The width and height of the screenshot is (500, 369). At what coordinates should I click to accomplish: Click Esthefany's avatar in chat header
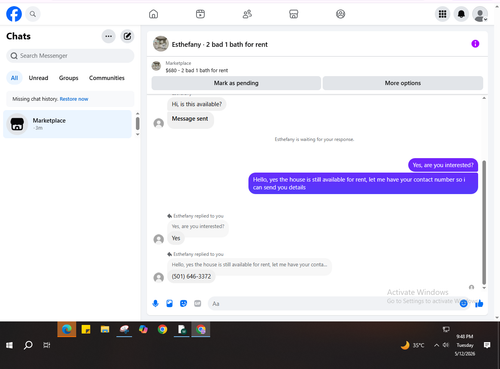tap(161, 44)
